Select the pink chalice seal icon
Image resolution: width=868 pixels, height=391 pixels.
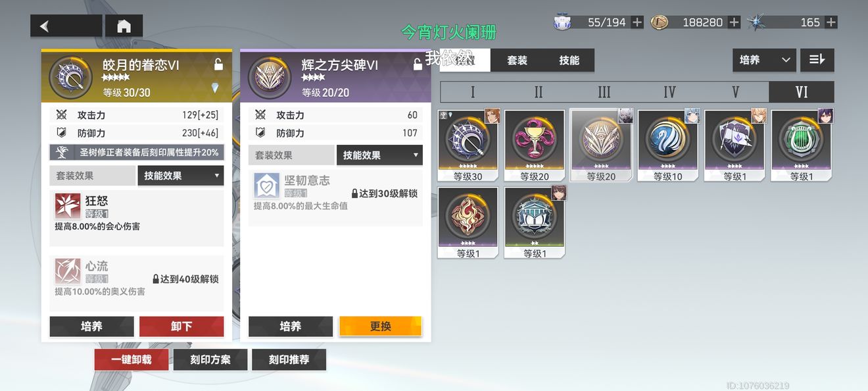click(x=535, y=145)
